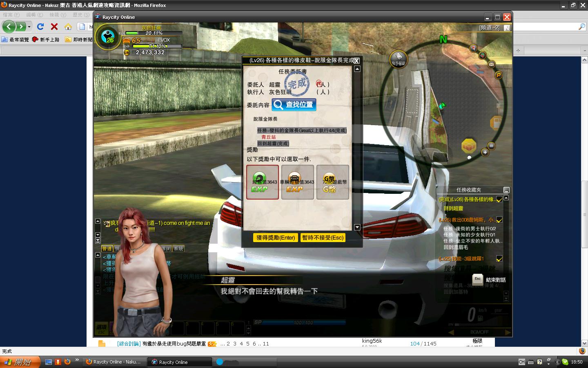The height and width of the screenshot is (368, 588).
Task: Click the Esc key icon to end dialogue
Action: pos(478,279)
